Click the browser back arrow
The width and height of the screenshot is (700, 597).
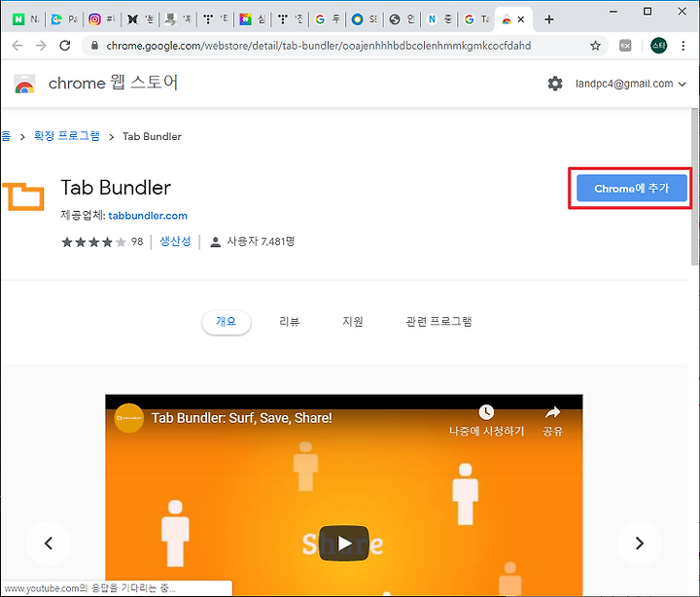pos(17,46)
